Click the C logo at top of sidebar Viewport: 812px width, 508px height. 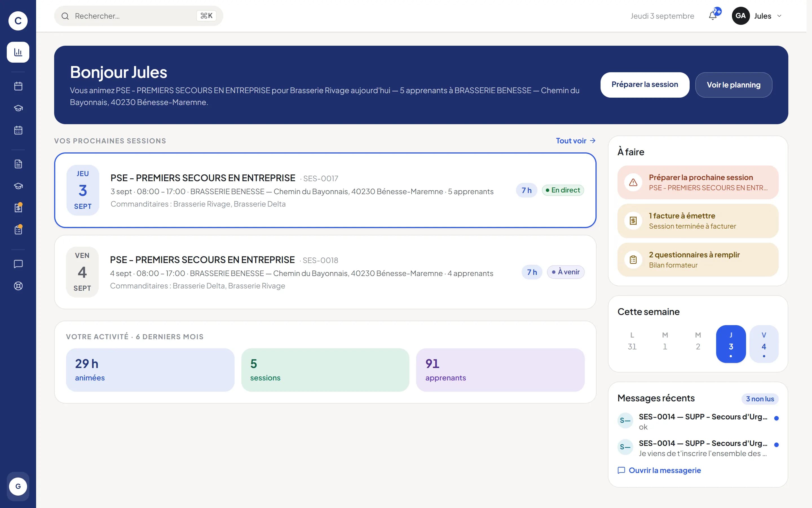pos(18,21)
